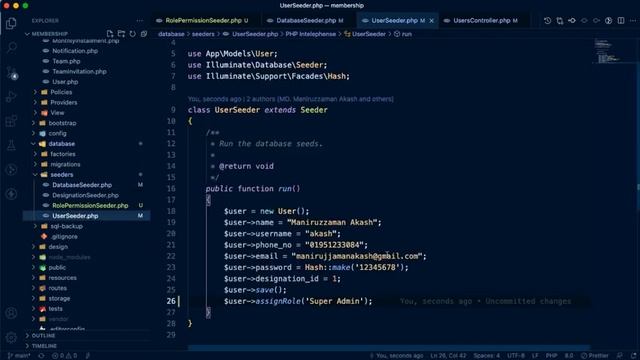
Task: Open Source Control view in activity bar
Action: 11,73
